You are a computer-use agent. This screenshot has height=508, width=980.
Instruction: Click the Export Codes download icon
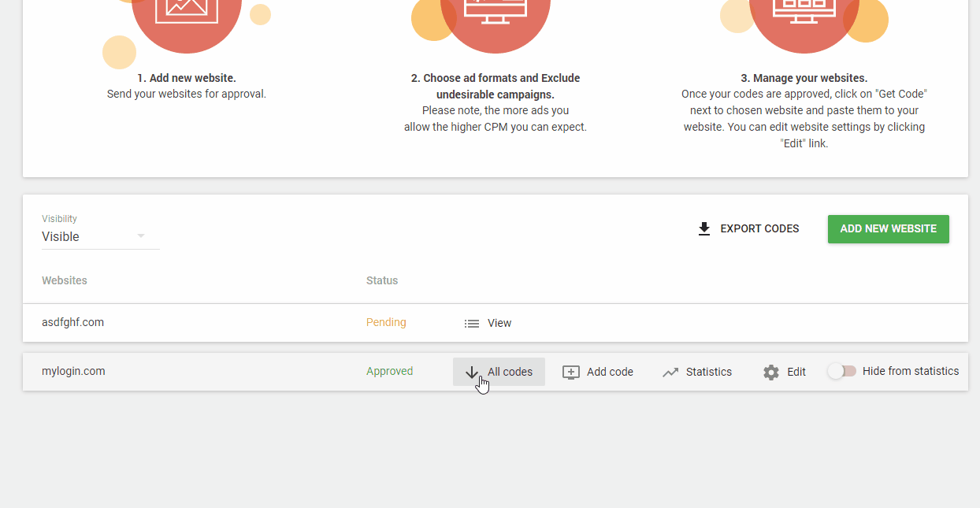pyautogui.click(x=704, y=228)
